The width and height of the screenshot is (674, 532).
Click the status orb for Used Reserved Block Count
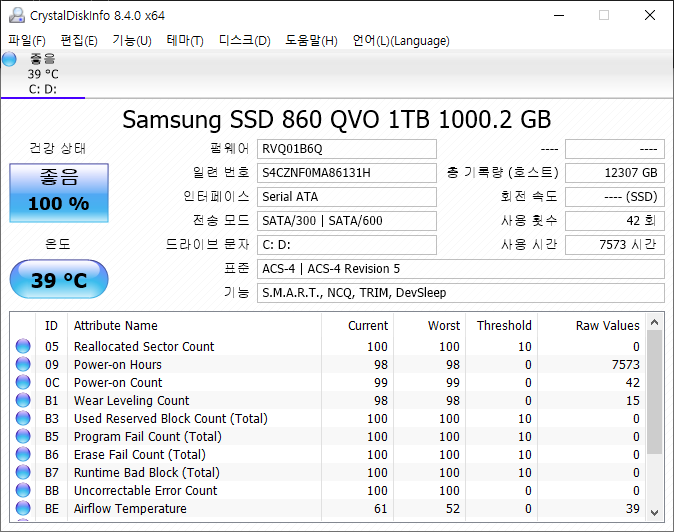[23, 419]
